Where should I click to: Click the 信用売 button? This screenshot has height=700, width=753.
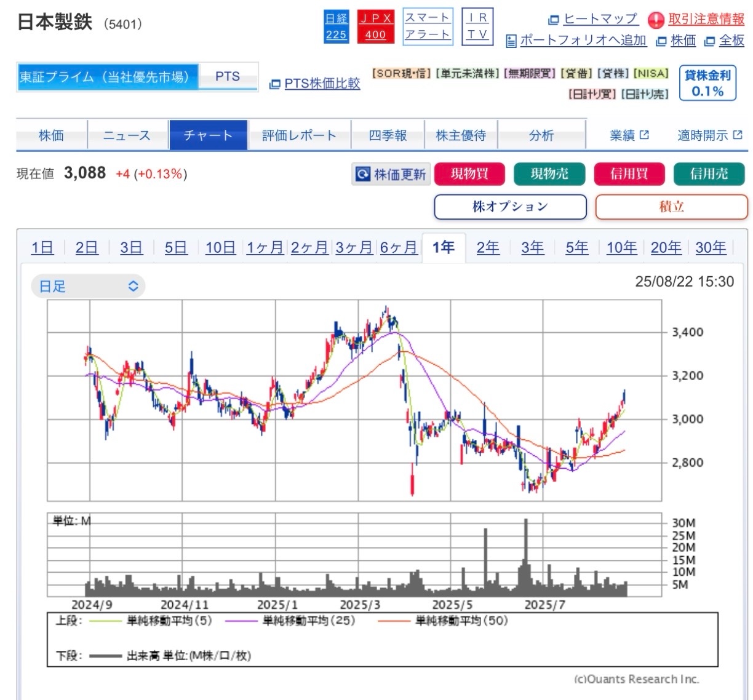click(x=709, y=174)
